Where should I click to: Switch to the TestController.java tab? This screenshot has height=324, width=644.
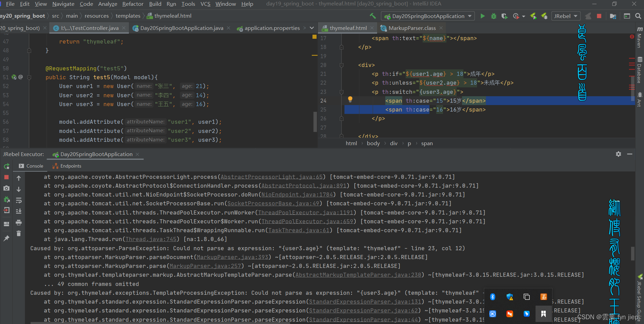pos(90,28)
